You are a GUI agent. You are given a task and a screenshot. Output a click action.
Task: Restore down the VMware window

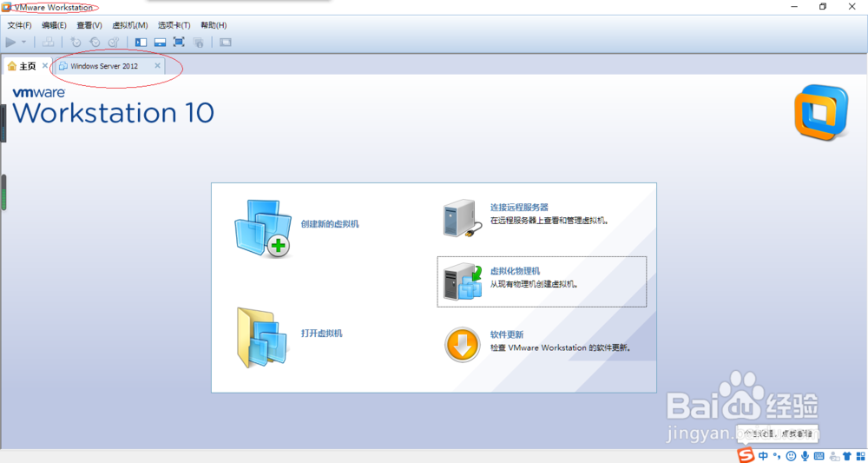pyautogui.click(x=822, y=7)
